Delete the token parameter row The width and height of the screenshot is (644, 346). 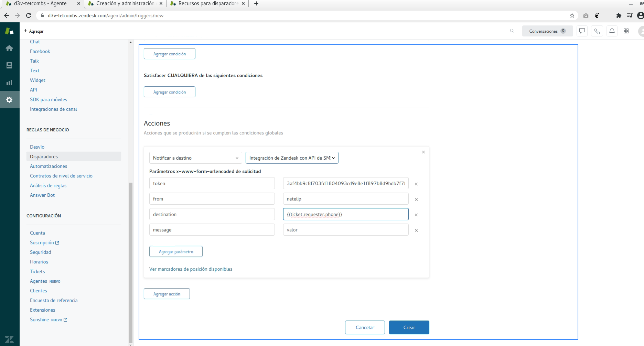[x=416, y=184]
